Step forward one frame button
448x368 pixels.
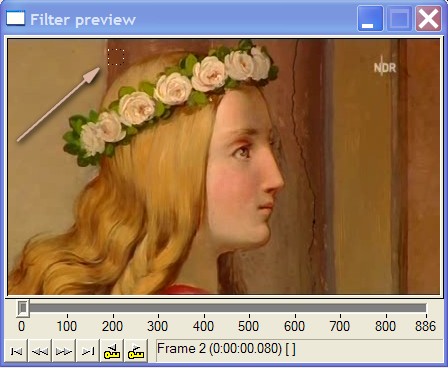pos(64,351)
